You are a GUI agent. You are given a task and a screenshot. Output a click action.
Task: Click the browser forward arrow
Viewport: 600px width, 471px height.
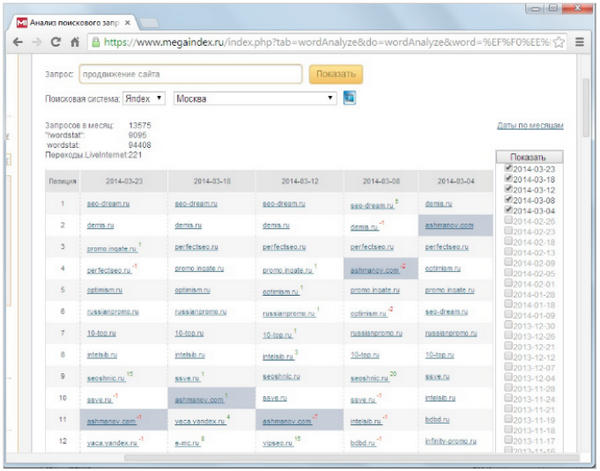point(37,42)
